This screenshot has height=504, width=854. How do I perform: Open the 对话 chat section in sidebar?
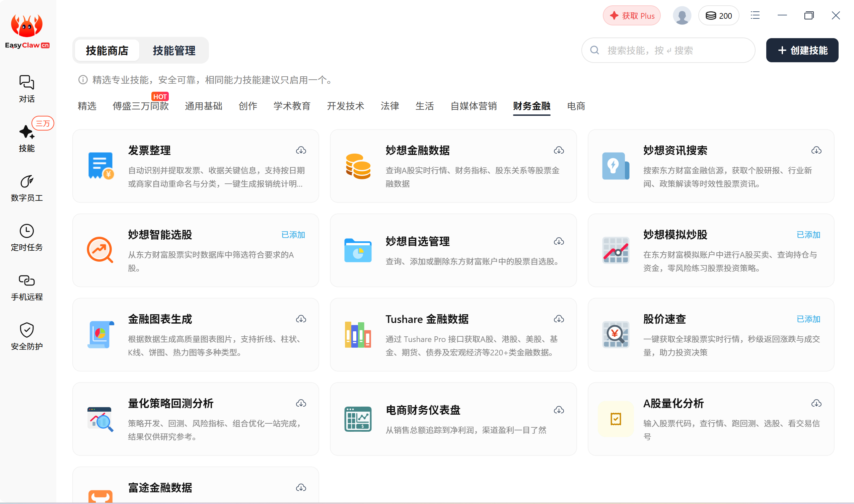click(x=26, y=89)
